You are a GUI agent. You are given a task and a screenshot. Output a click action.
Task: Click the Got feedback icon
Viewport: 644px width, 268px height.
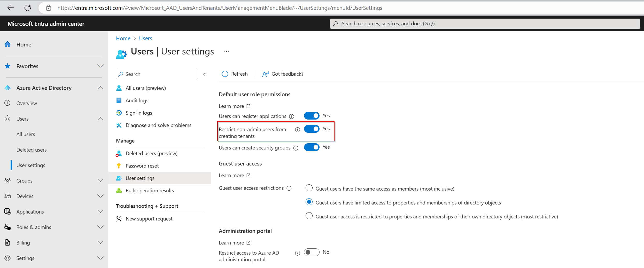265,74
